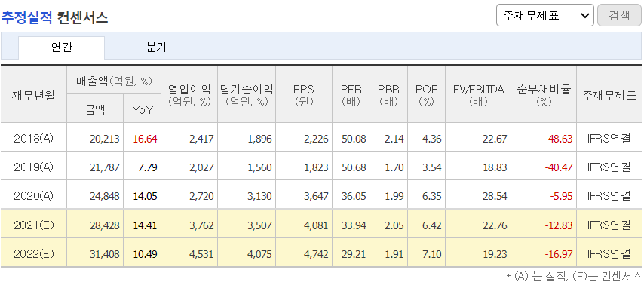Click the PBR (배) column header
Image resolution: width=644 pixels, height=285 pixels.
(x=388, y=95)
